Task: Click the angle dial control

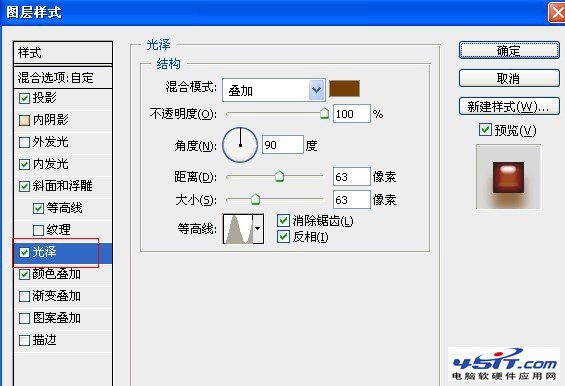Action: tap(240, 145)
